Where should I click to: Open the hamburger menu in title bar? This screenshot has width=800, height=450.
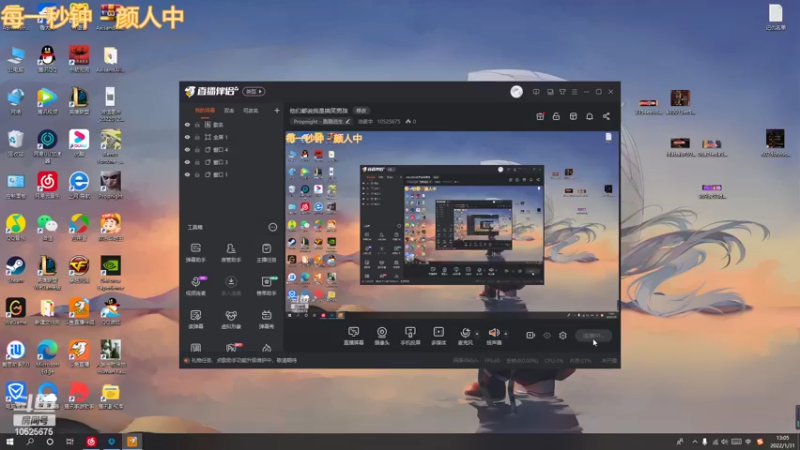574,92
